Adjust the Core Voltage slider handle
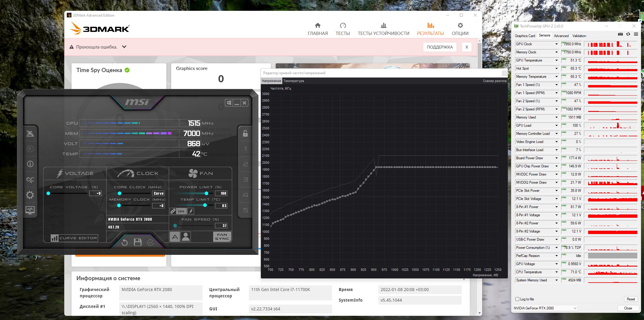644x320 pixels. (x=48, y=193)
